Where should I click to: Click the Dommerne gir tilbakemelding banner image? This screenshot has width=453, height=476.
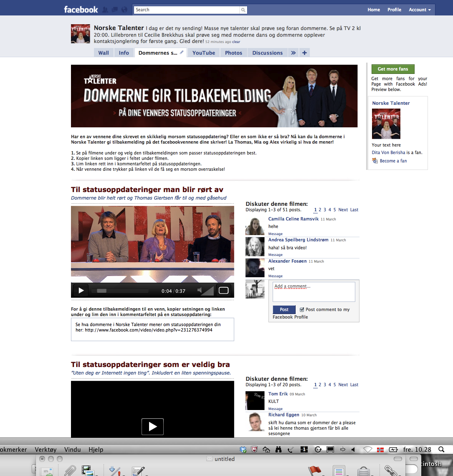pyautogui.click(x=214, y=96)
